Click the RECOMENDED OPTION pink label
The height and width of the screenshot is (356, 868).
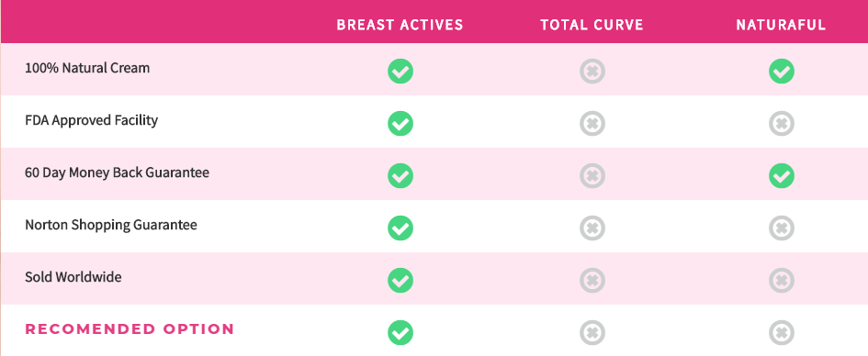pyautogui.click(x=130, y=329)
